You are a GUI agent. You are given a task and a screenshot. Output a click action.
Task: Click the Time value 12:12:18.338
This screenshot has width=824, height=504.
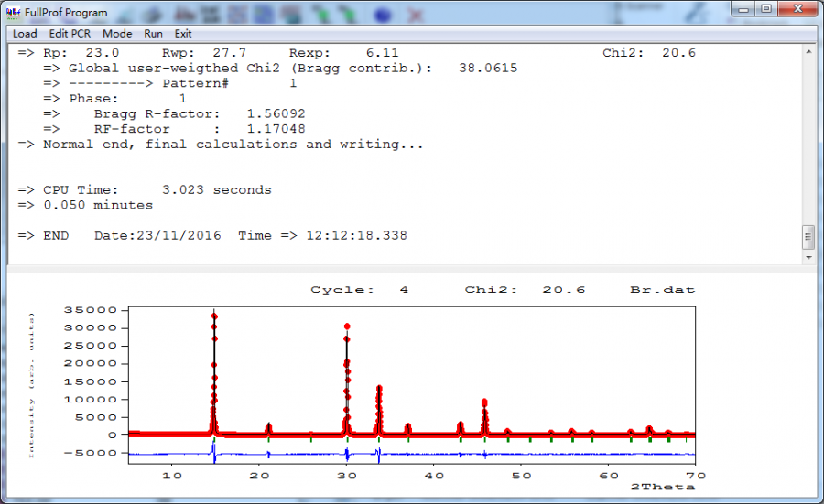[x=357, y=236]
